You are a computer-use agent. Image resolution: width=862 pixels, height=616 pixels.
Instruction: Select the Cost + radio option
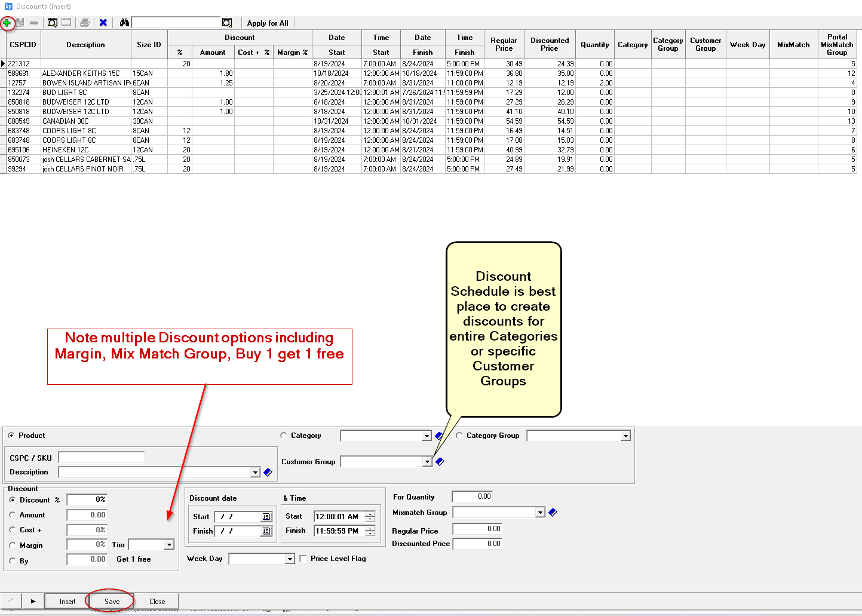[x=13, y=530]
